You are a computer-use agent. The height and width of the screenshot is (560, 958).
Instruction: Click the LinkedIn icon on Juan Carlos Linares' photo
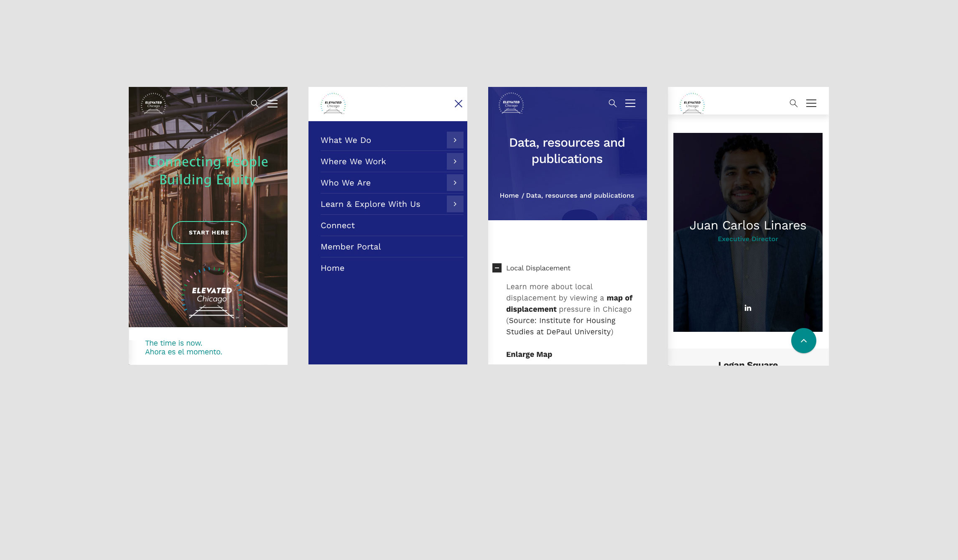(x=748, y=308)
